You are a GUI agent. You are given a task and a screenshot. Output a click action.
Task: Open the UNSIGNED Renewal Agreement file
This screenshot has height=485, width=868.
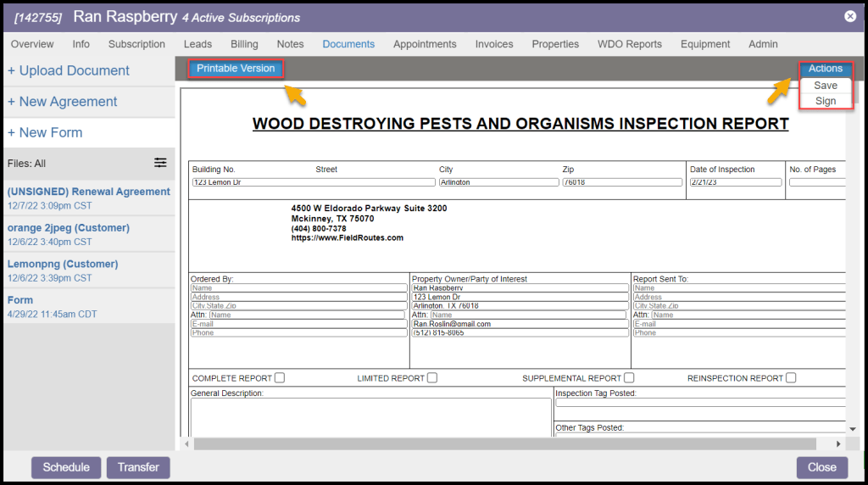[x=88, y=192]
